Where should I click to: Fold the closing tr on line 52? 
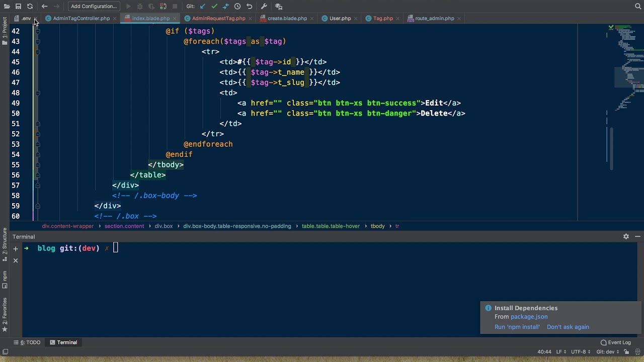pyautogui.click(x=38, y=134)
